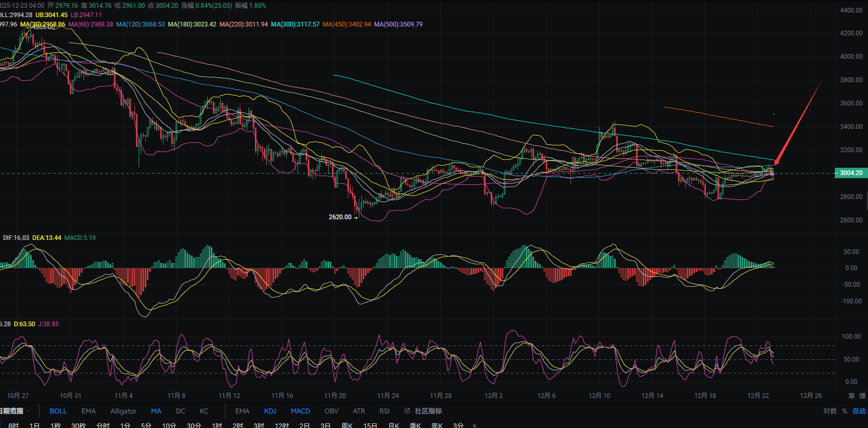
Task: Select the ATR sub-indicator
Action: tap(359, 411)
